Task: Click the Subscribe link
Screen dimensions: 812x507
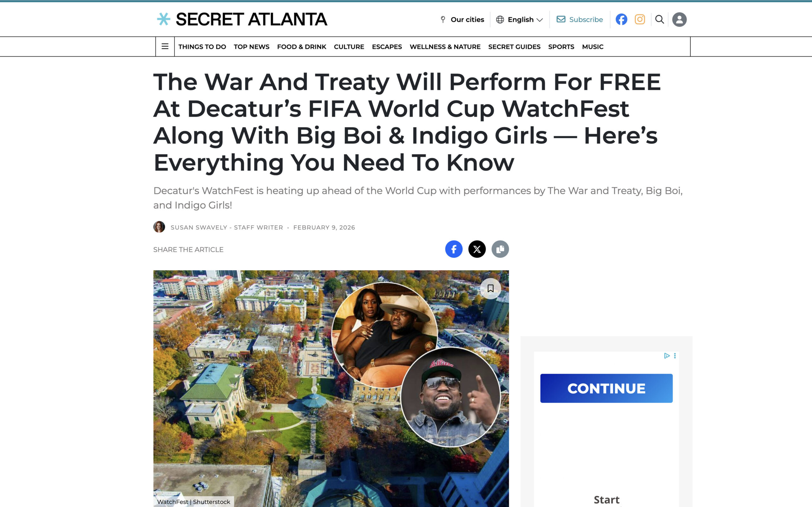Action: coord(580,19)
